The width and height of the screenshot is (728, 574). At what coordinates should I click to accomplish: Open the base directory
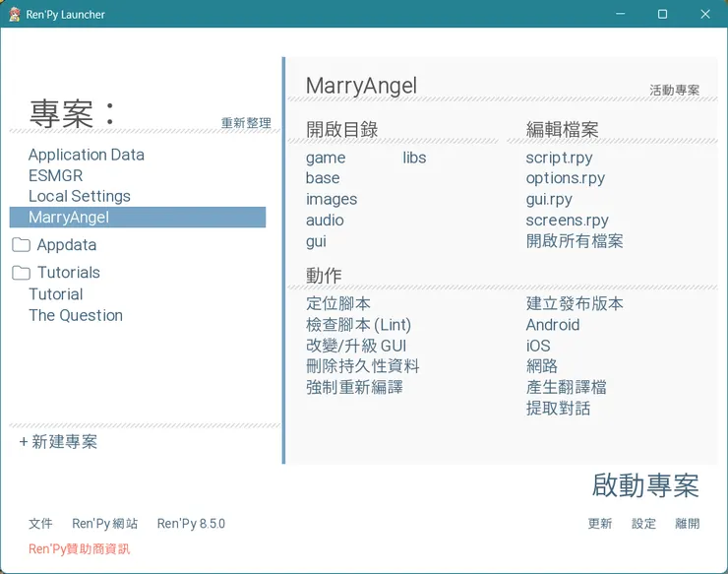pos(323,178)
